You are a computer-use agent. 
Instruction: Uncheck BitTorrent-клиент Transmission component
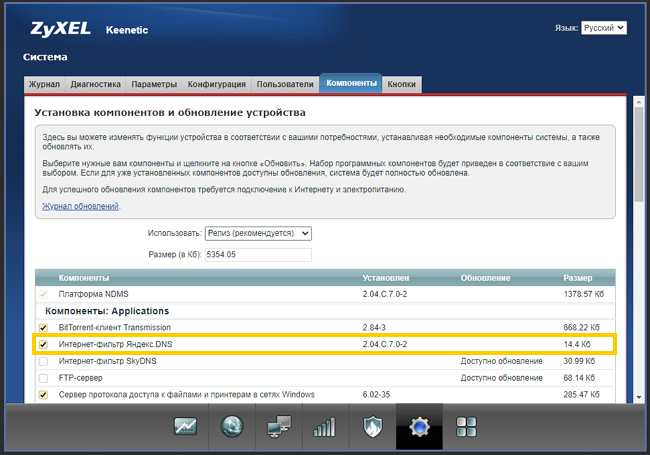coord(42,328)
